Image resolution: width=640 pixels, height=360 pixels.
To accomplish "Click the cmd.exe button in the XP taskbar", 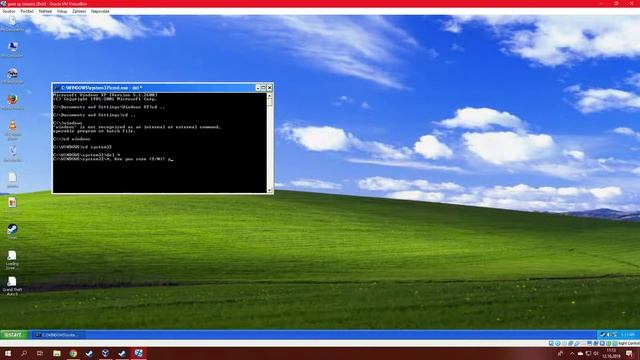I will [58, 335].
